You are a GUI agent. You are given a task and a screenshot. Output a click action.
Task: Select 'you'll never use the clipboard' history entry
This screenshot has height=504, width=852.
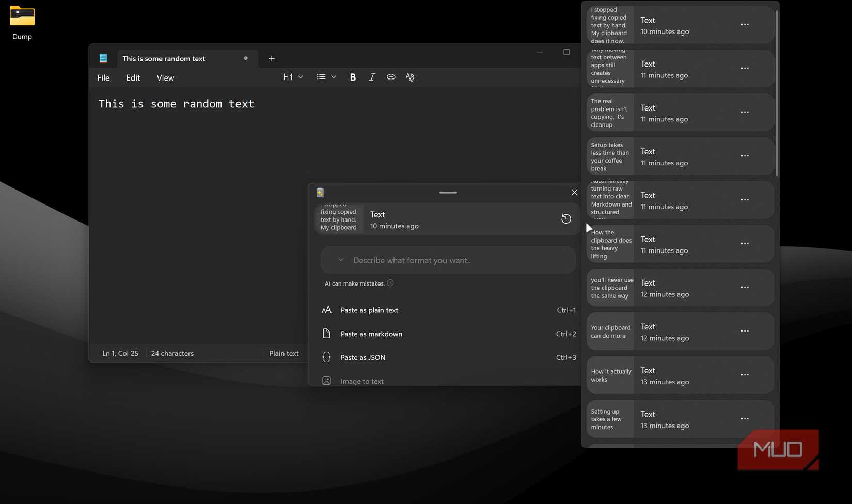[680, 288]
